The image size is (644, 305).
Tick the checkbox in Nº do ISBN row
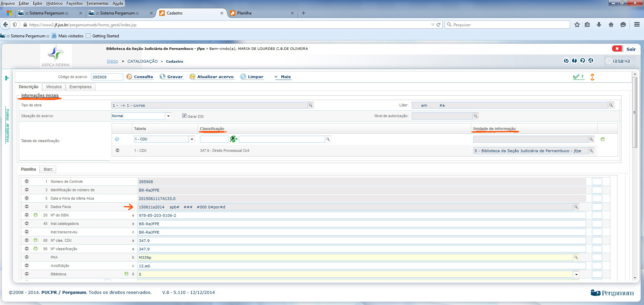pyautogui.click(x=597, y=215)
